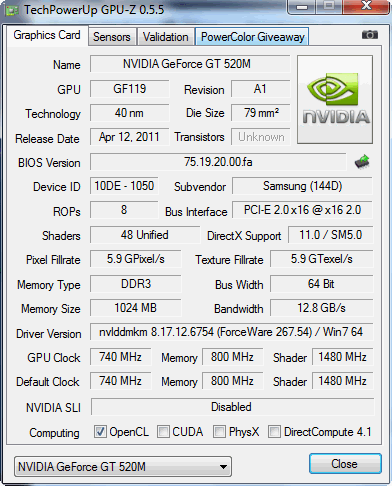Open the Validation tab
392x486 pixels.
[x=166, y=37]
